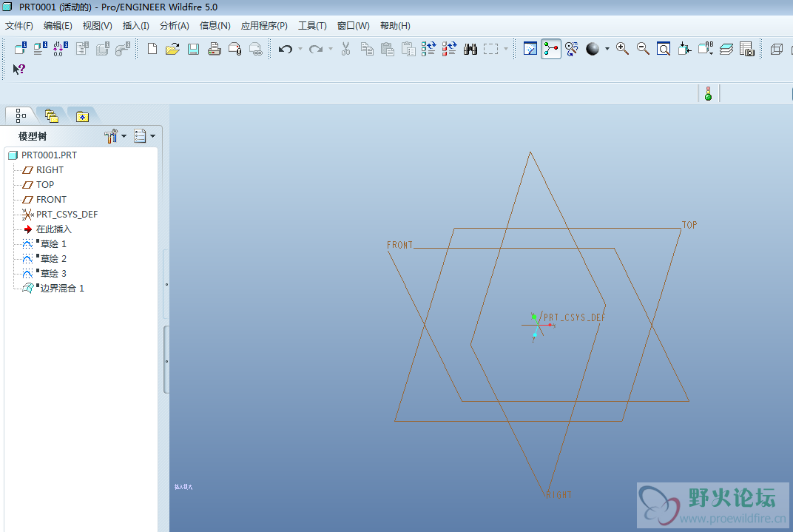Screen dimensions: 793x532
Task: Open the undo history dropdown arrow
Action: 300,49
